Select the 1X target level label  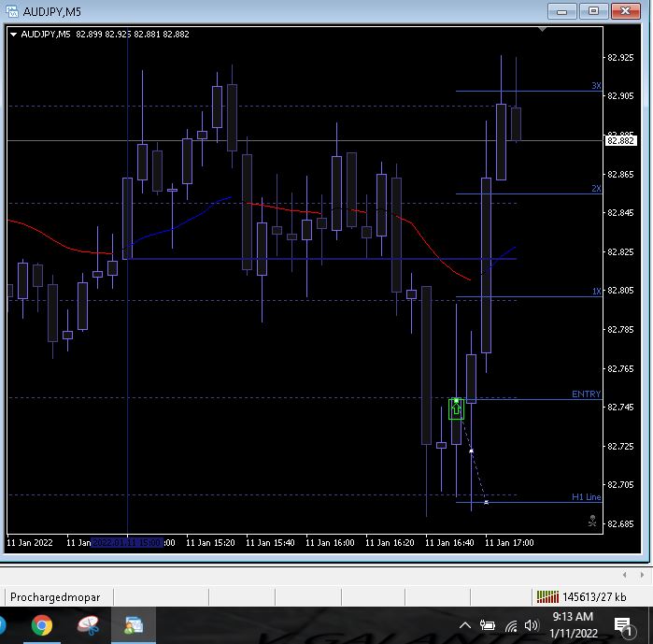pyautogui.click(x=596, y=292)
